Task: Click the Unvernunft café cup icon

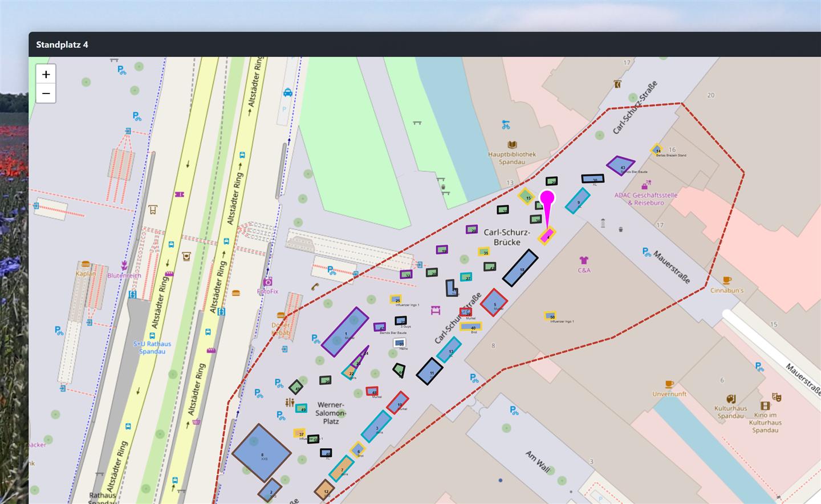Action: point(669,384)
